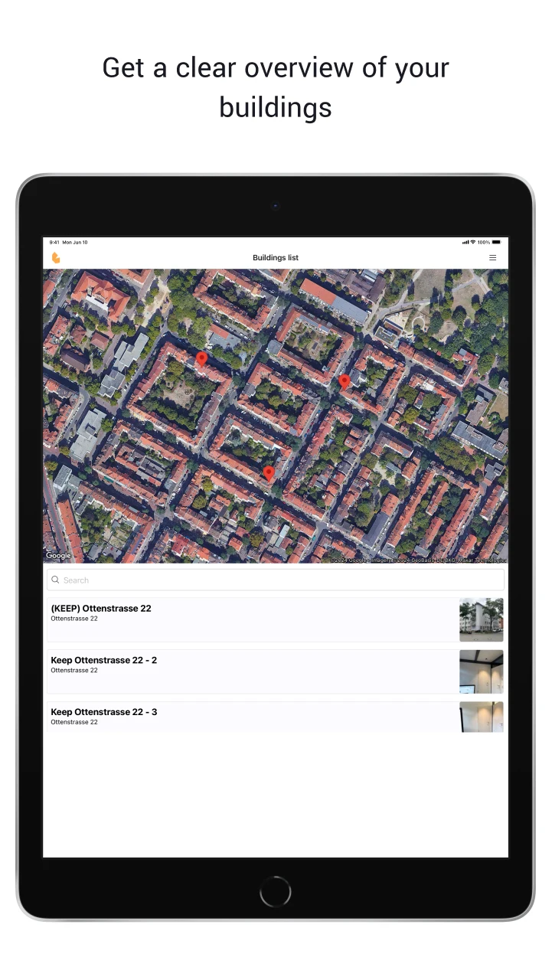The height and width of the screenshot is (980, 552).
Task: Focus the Search input field
Action: coord(276,580)
